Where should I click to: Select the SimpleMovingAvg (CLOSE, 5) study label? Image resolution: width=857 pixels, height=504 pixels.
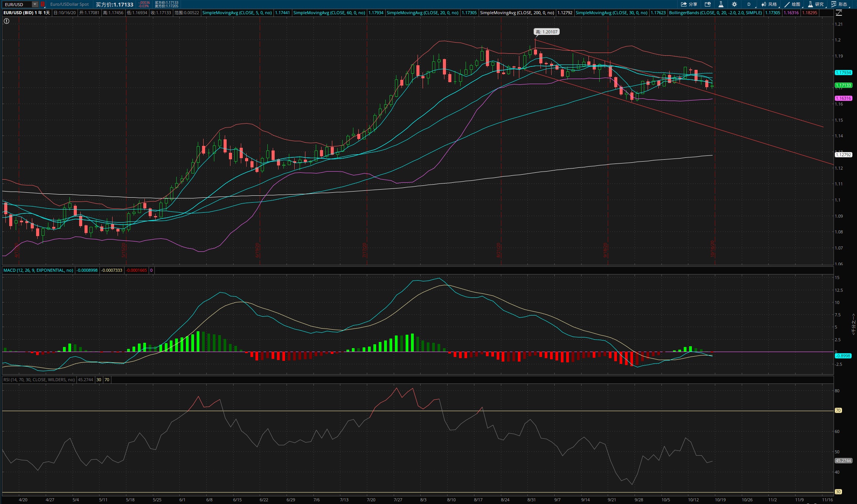click(237, 13)
